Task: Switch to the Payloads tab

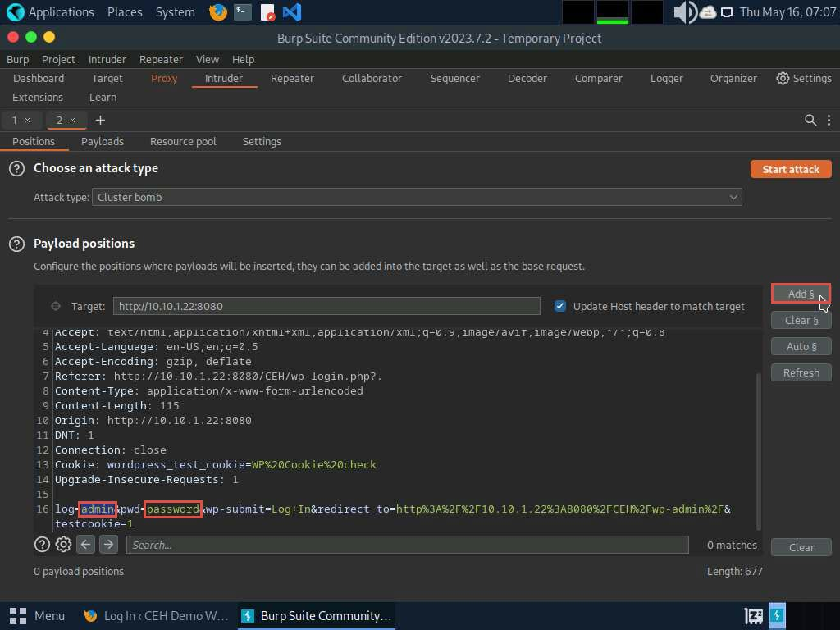Action: click(103, 141)
